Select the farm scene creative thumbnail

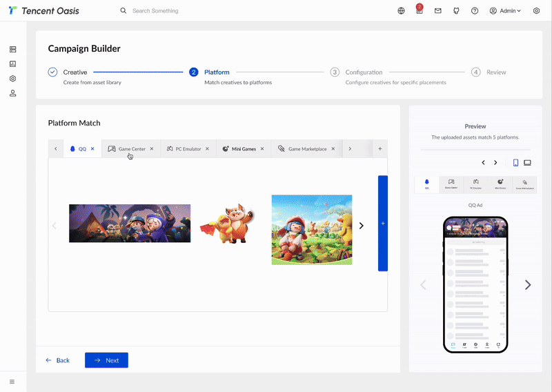pyautogui.click(x=312, y=230)
